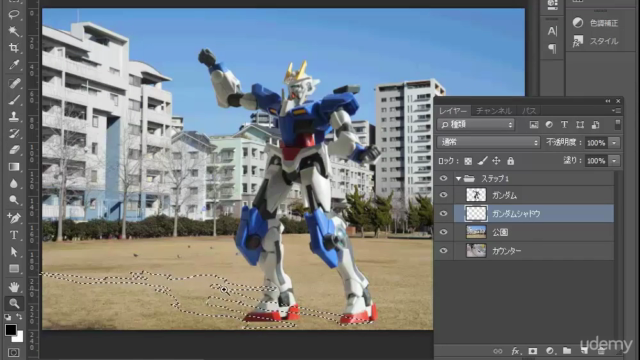This screenshot has width=640, height=360.
Task: Click the opacity 100% value field
Action: (x=596, y=143)
